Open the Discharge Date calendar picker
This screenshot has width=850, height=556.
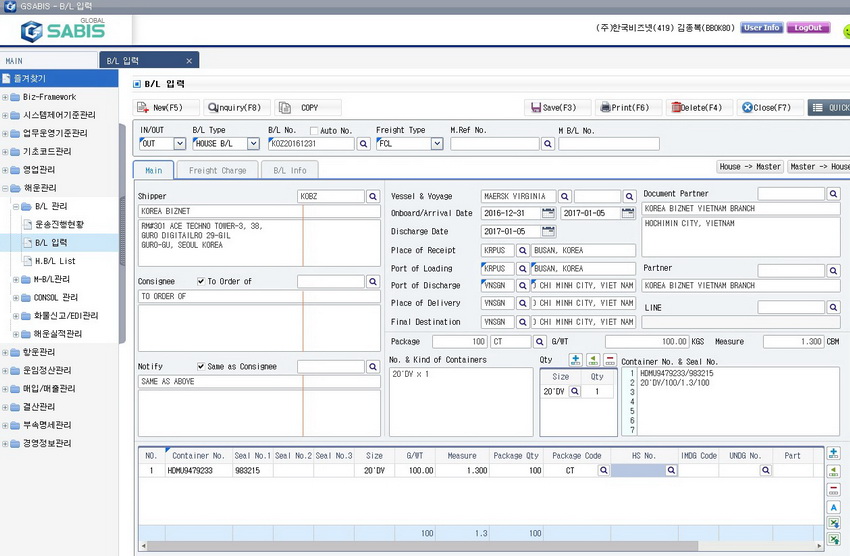[548, 232]
